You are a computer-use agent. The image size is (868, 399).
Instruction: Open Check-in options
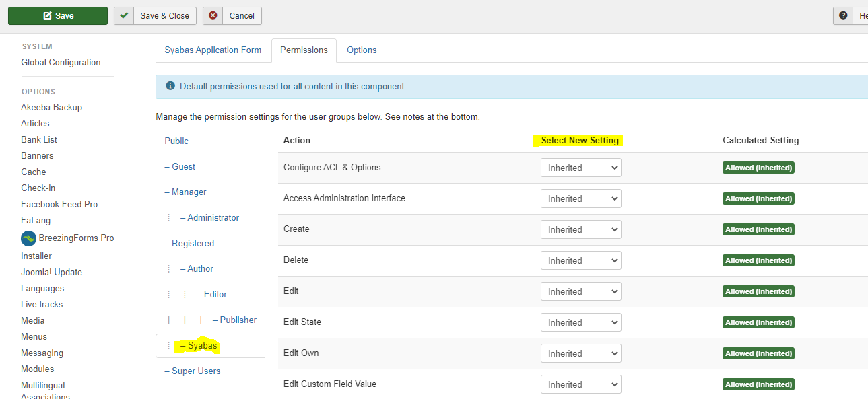point(38,188)
